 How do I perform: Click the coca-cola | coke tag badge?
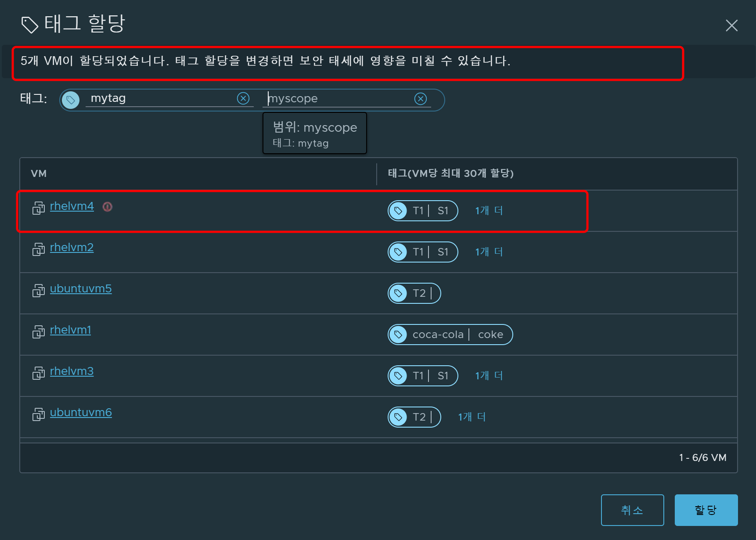[x=450, y=335]
